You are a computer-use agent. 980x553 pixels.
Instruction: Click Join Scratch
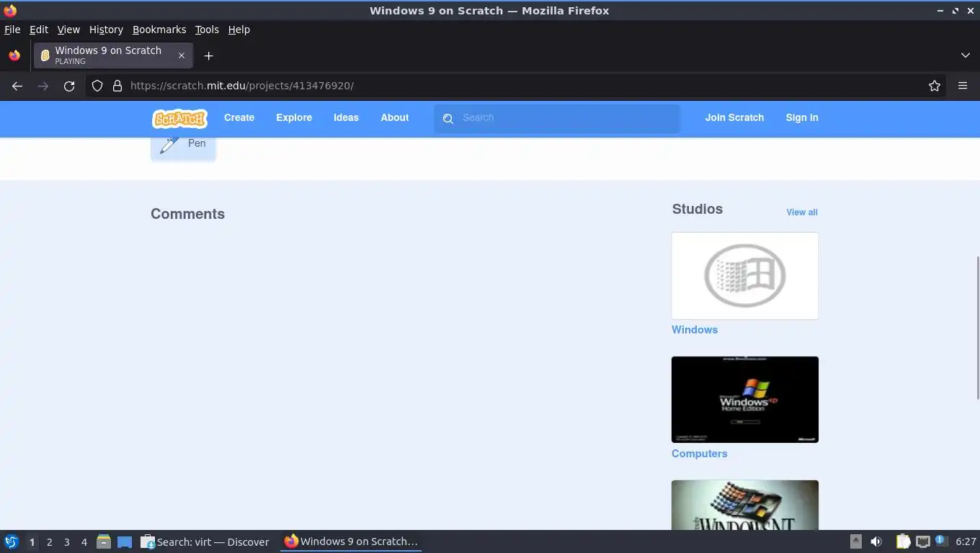tap(734, 118)
